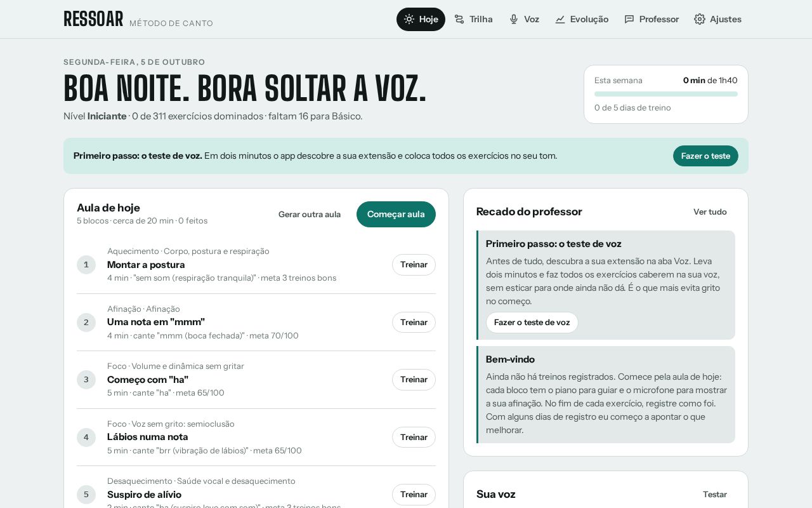Start the voice test with Fazer o teste
This screenshot has width=812, height=508.
coord(705,156)
